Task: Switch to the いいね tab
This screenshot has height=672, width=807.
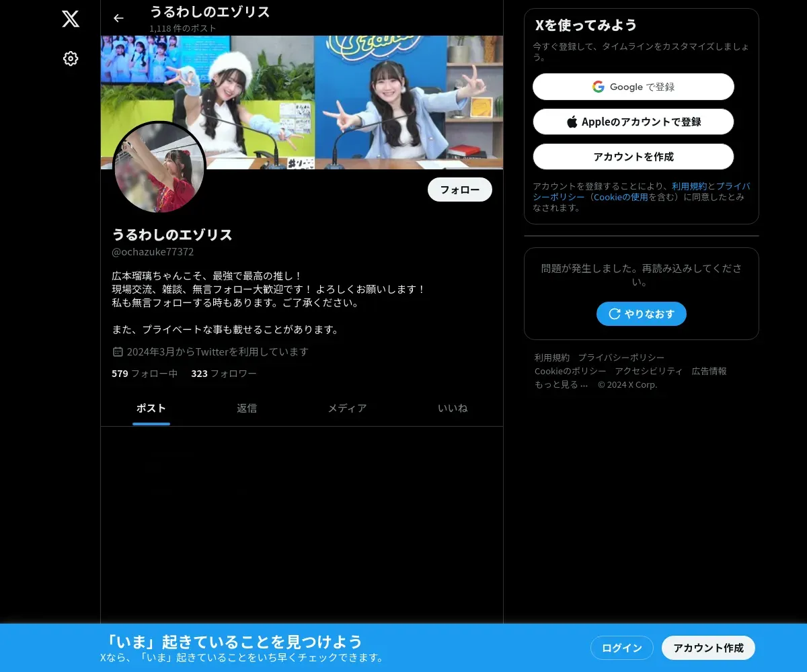Action: point(453,408)
